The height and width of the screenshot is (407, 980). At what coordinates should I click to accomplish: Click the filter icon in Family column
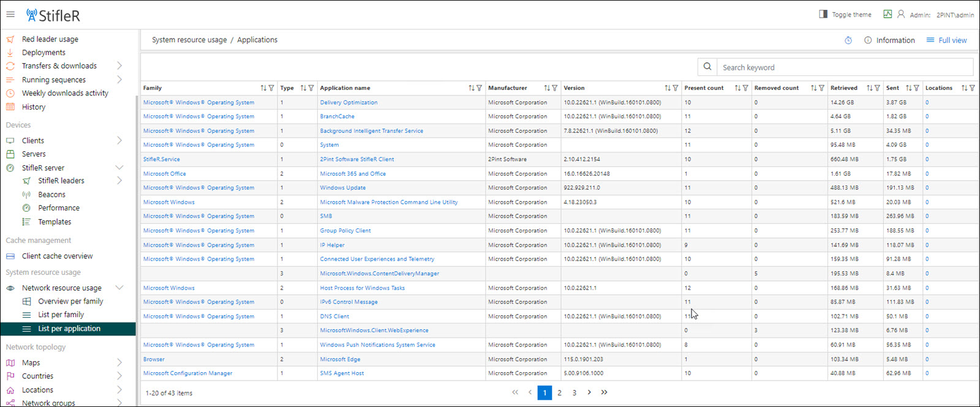click(271, 88)
